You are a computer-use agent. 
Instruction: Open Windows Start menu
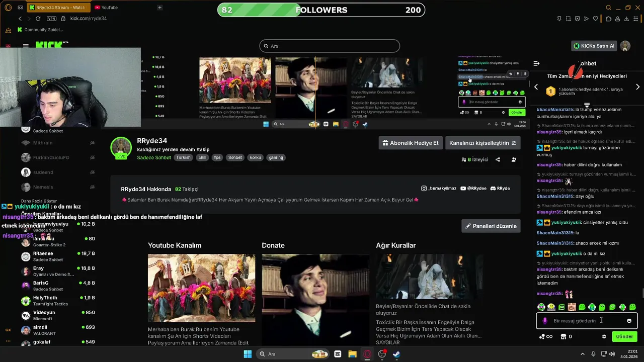[x=248, y=354]
